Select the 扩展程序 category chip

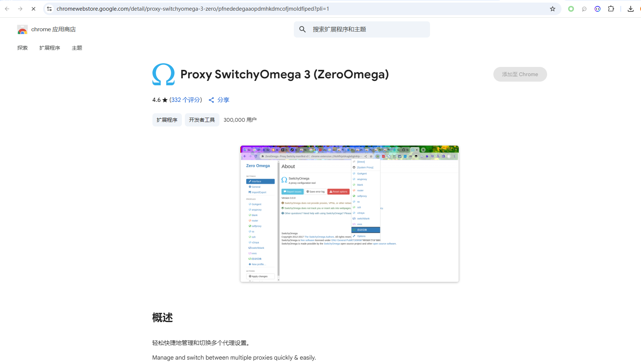point(167,120)
